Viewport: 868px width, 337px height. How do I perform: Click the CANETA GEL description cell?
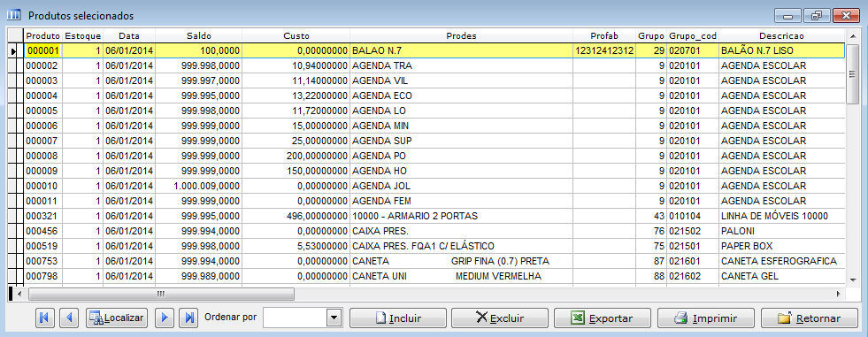coord(781,275)
